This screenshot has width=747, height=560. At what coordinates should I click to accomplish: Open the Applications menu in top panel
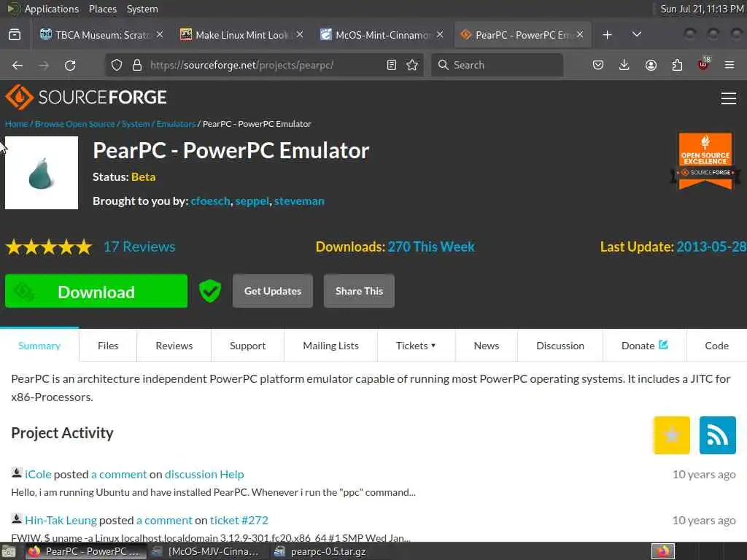click(52, 9)
